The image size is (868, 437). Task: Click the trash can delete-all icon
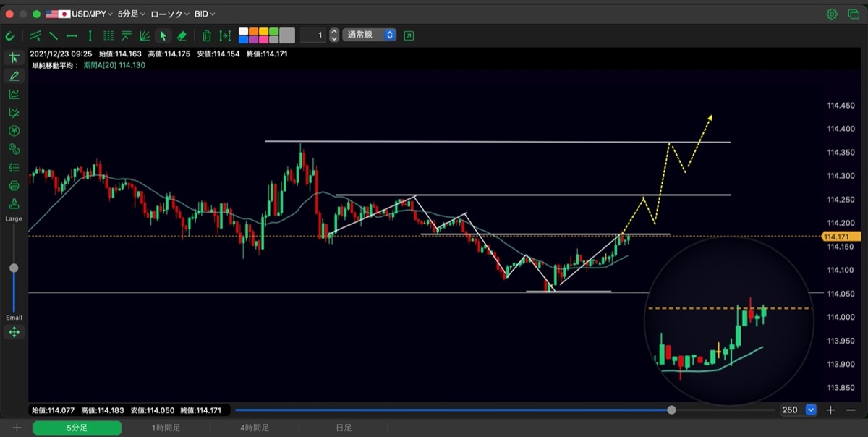(x=207, y=35)
